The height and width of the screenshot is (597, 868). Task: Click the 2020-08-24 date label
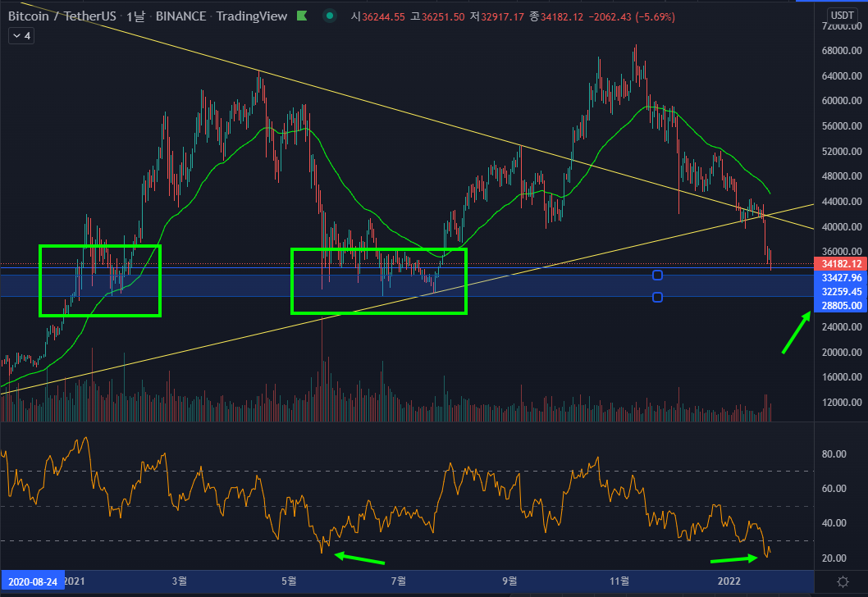33,581
